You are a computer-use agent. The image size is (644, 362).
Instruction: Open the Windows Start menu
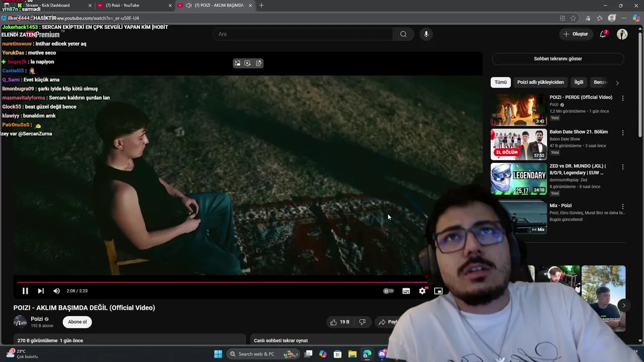pyautogui.click(x=218, y=354)
